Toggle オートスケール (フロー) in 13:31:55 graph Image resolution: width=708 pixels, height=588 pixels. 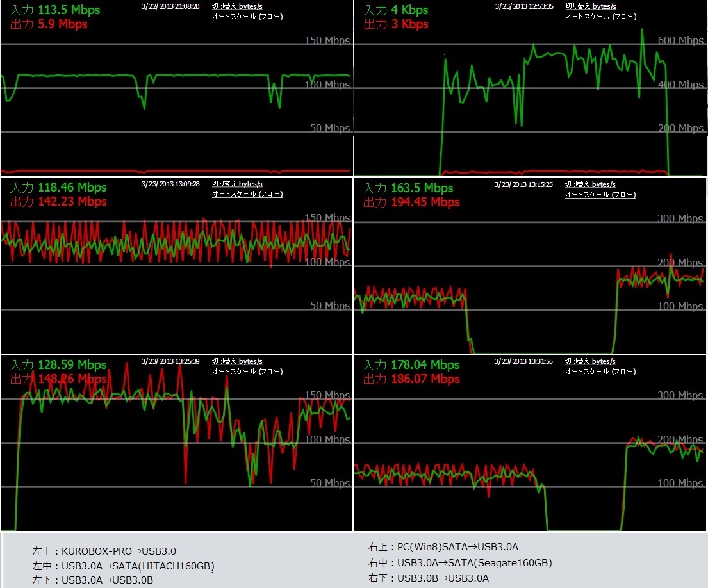pos(600,372)
